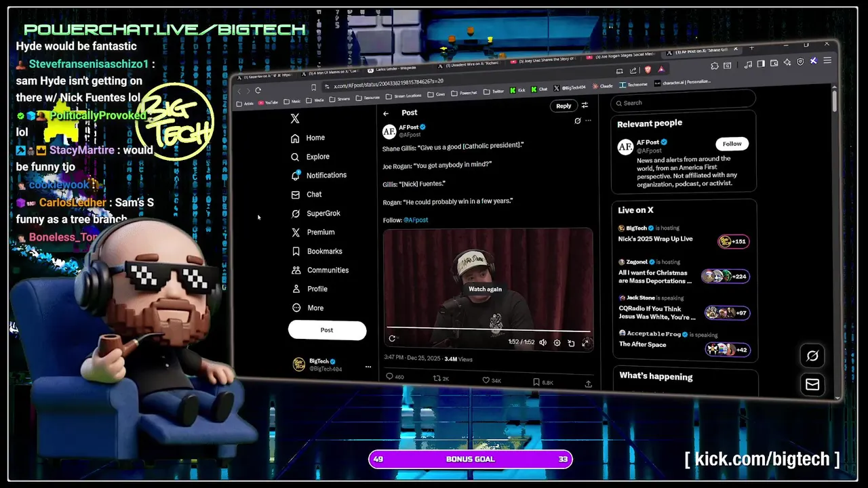Open Communities in the X sidebar
868x488 pixels.
click(319, 270)
